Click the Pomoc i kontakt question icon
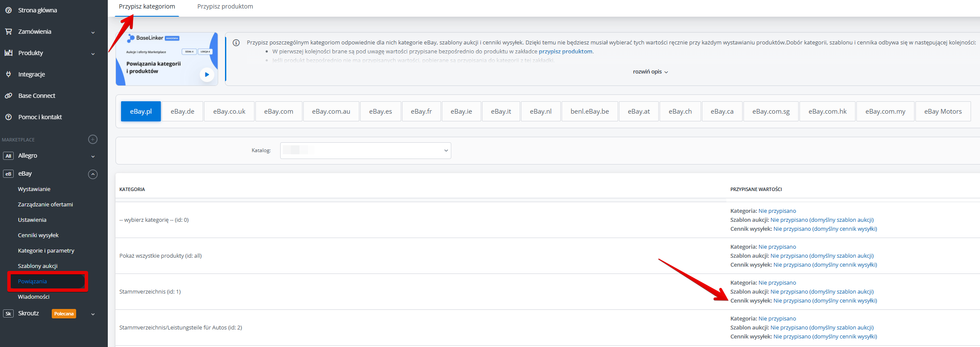 click(x=8, y=117)
